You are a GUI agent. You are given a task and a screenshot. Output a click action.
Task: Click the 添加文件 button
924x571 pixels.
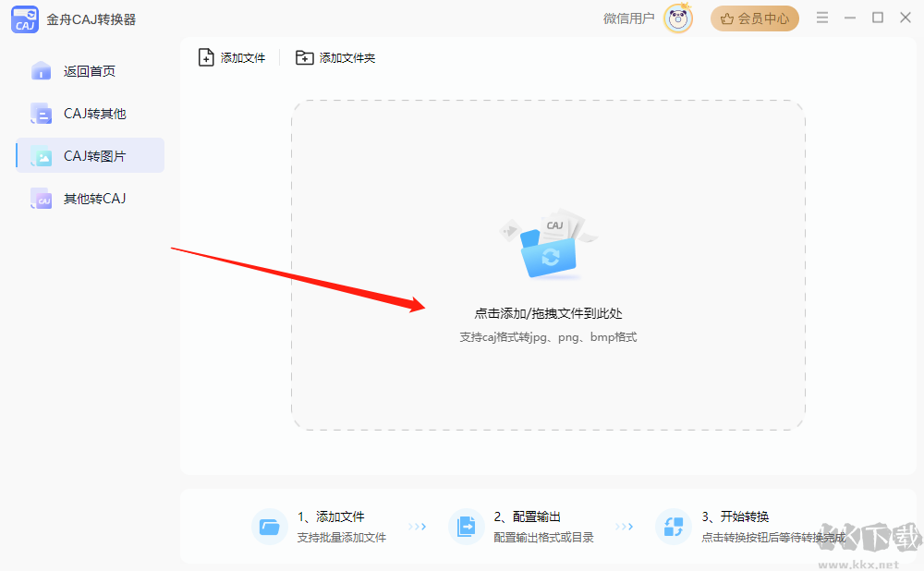tap(232, 58)
